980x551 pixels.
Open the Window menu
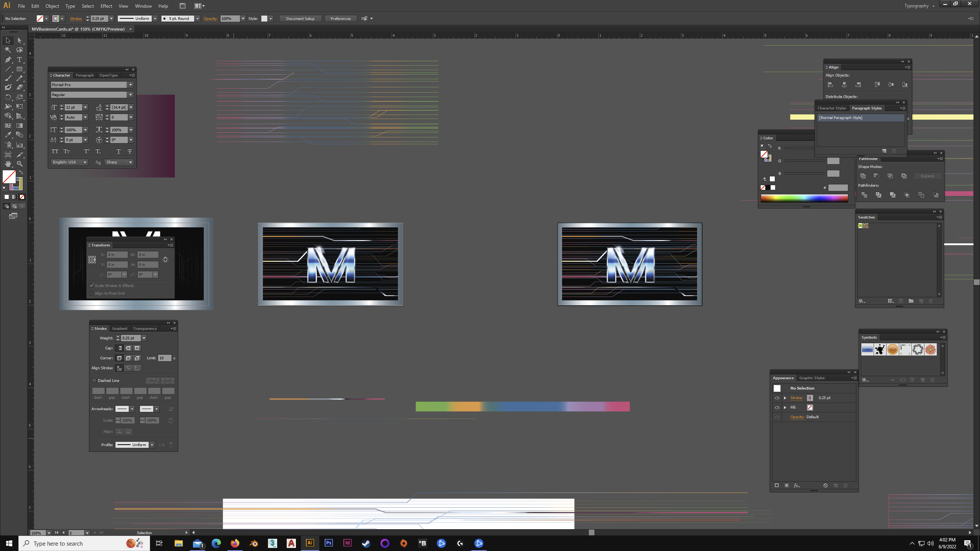pos(143,6)
